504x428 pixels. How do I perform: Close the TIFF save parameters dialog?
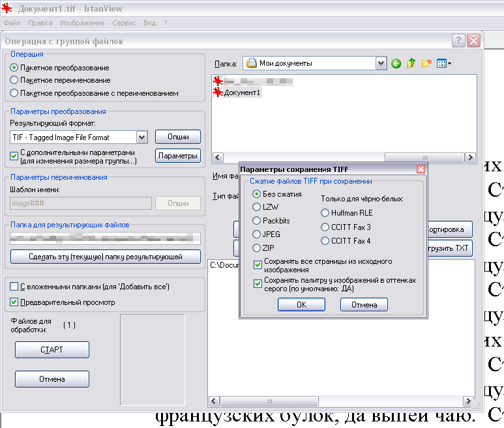pyautogui.click(x=421, y=169)
